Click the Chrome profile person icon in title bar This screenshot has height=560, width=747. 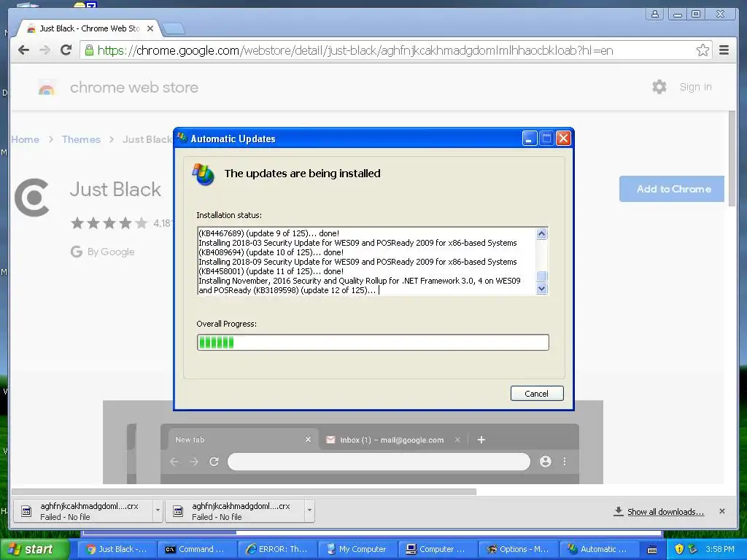point(655,15)
